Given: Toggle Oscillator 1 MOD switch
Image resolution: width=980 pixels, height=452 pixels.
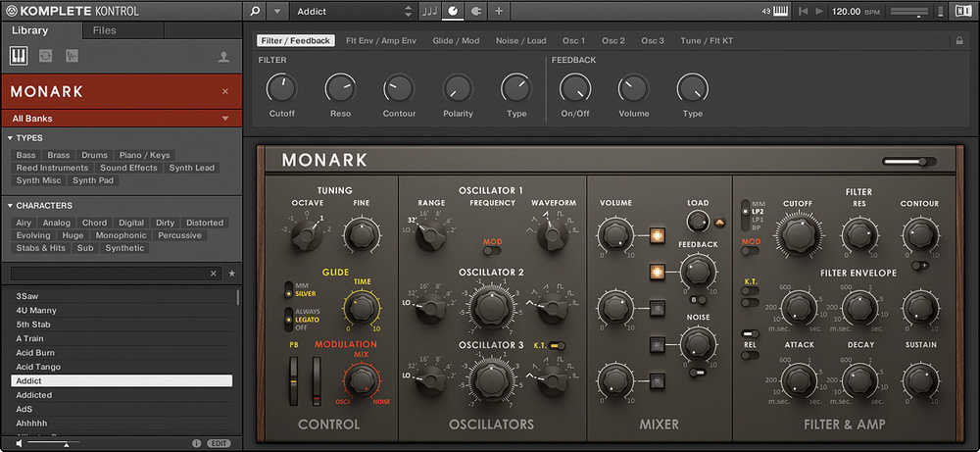Looking at the screenshot, I should [492, 251].
